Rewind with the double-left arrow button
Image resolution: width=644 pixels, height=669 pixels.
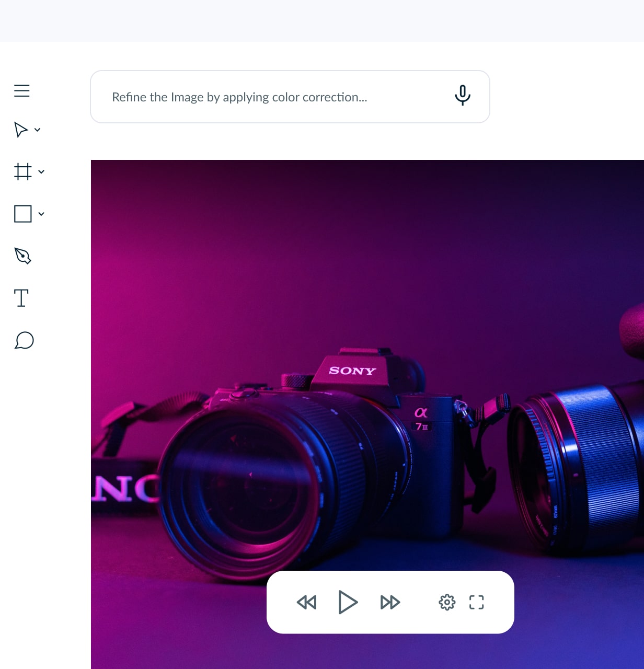[307, 603]
